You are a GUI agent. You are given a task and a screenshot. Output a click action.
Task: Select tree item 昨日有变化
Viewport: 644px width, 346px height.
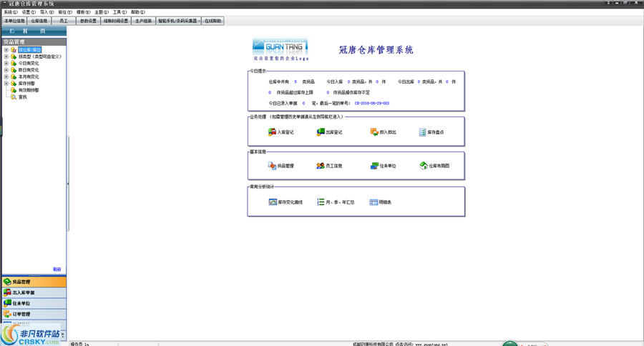click(x=29, y=70)
